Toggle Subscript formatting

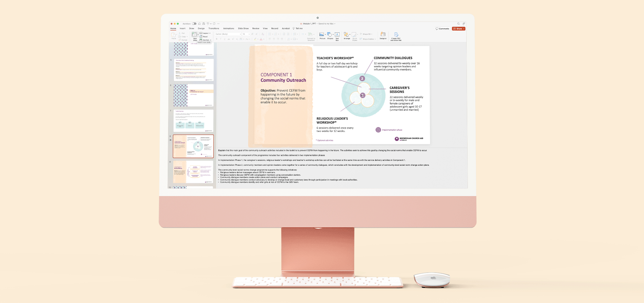coord(237,39)
